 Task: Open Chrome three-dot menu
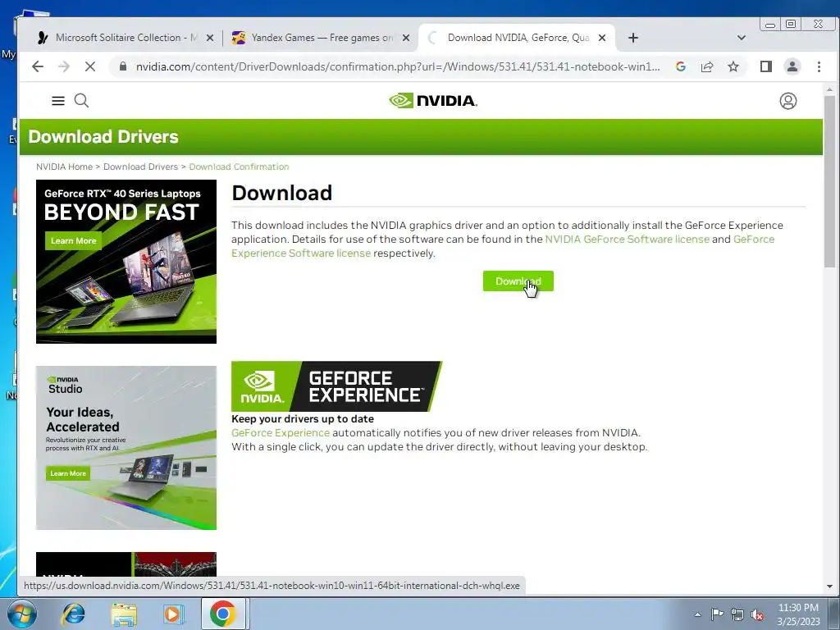tap(819, 66)
